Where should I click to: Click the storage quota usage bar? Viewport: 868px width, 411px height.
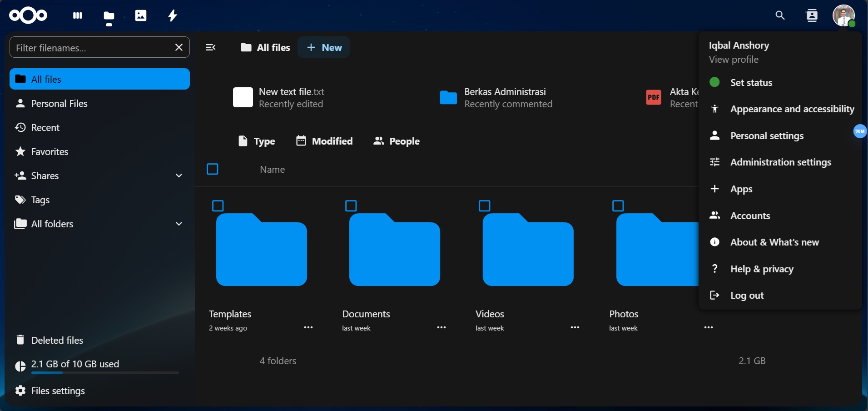(x=104, y=372)
